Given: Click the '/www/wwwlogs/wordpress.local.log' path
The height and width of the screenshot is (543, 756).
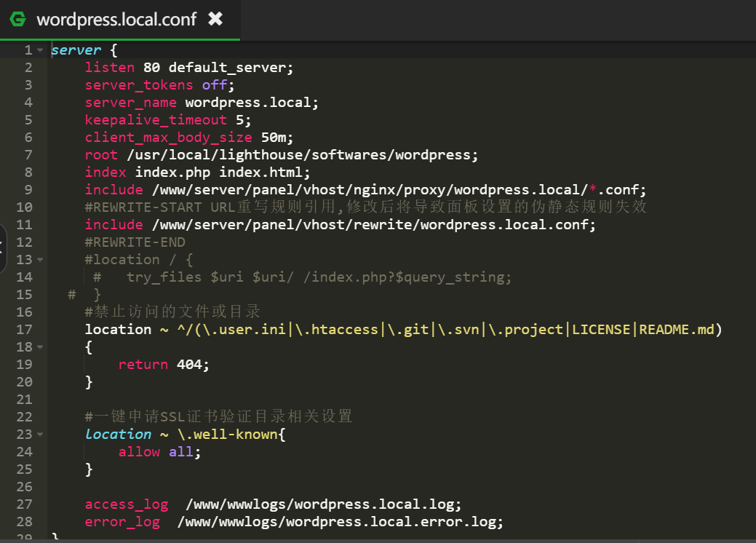Looking at the screenshot, I should pos(319,504).
